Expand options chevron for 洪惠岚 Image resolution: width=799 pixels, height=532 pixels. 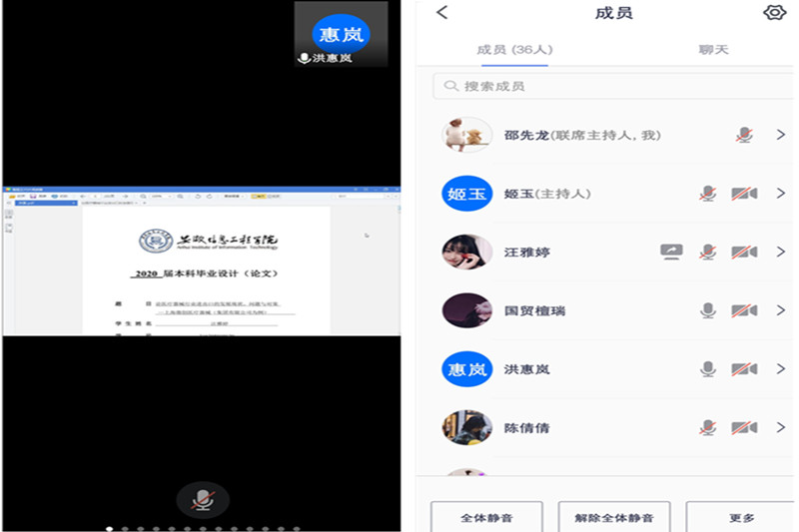(781, 369)
